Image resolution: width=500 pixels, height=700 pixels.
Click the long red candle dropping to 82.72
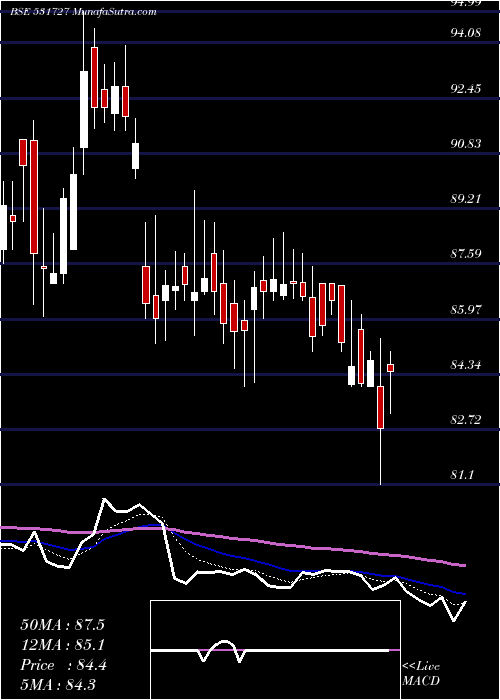pos(381,408)
